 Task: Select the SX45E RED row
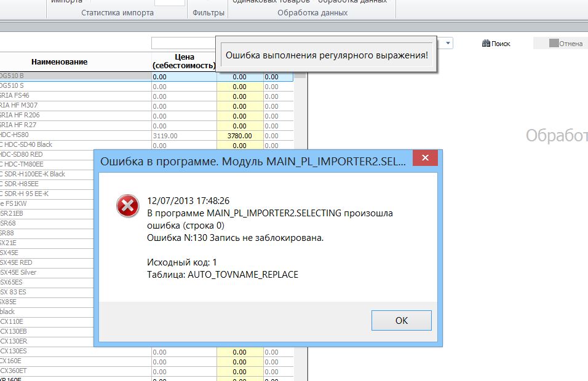(x=47, y=262)
